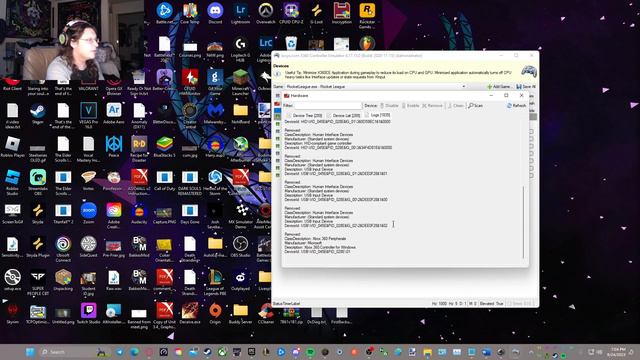Open Lightroom desktop icon
The height and width of the screenshot is (360, 640).
(x=240, y=13)
